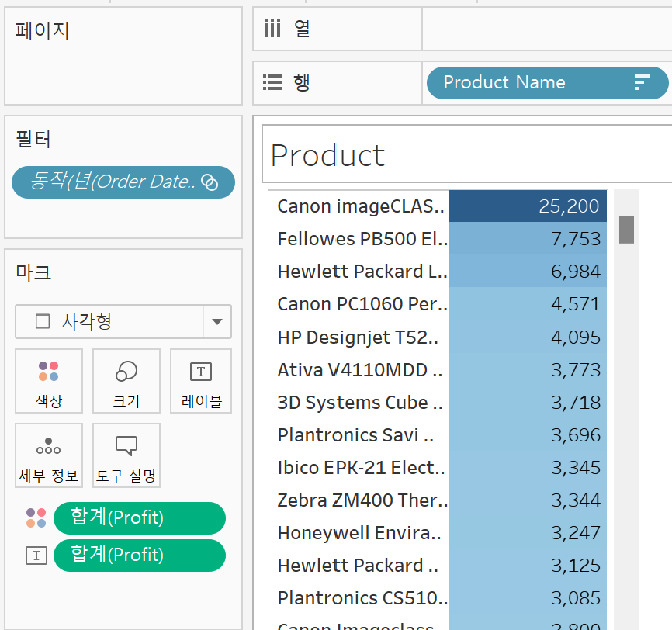This screenshot has width=672, height=630.
Task: Click the 3,247 profit cell
Action: click(x=528, y=533)
